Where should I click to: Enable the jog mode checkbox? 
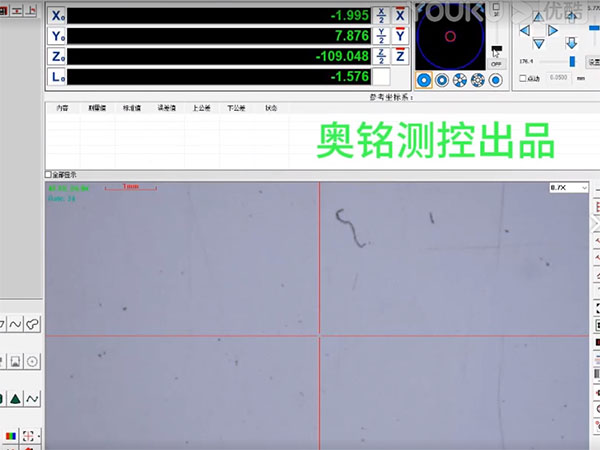(521, 78)
